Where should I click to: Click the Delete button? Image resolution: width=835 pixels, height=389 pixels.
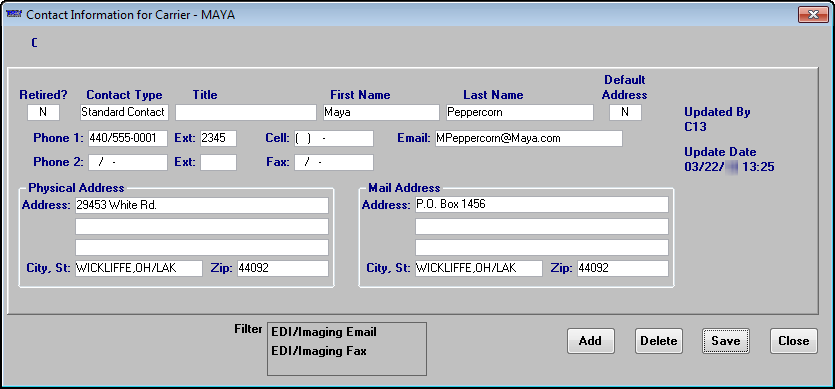tap(659, 341)
